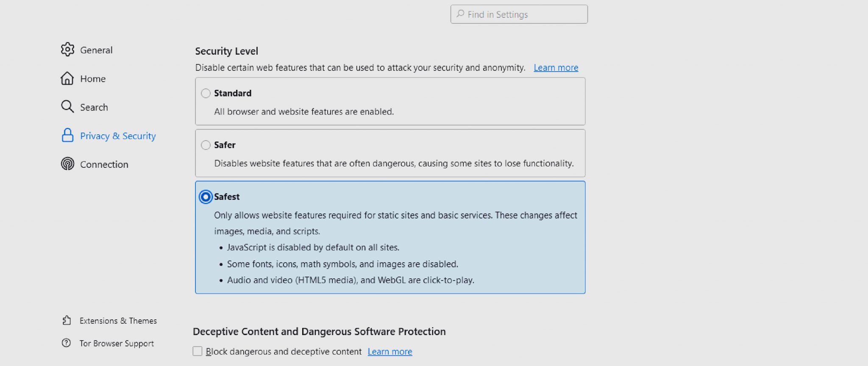Go to the General settings section

point(96,50)
